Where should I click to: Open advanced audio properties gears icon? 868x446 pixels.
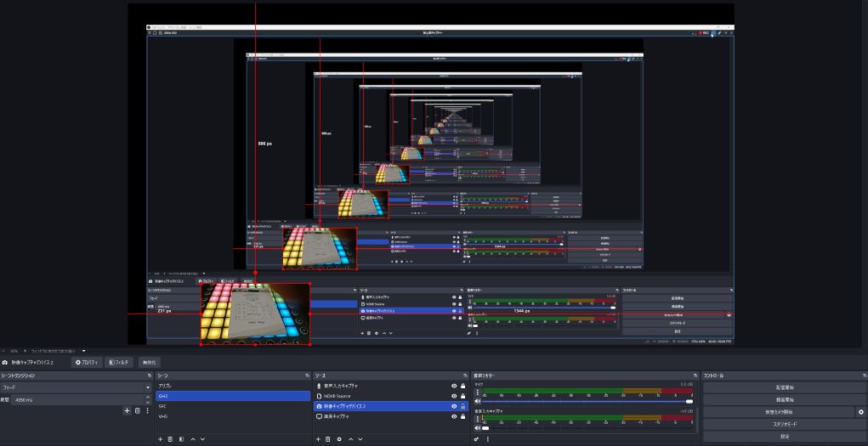477,438
